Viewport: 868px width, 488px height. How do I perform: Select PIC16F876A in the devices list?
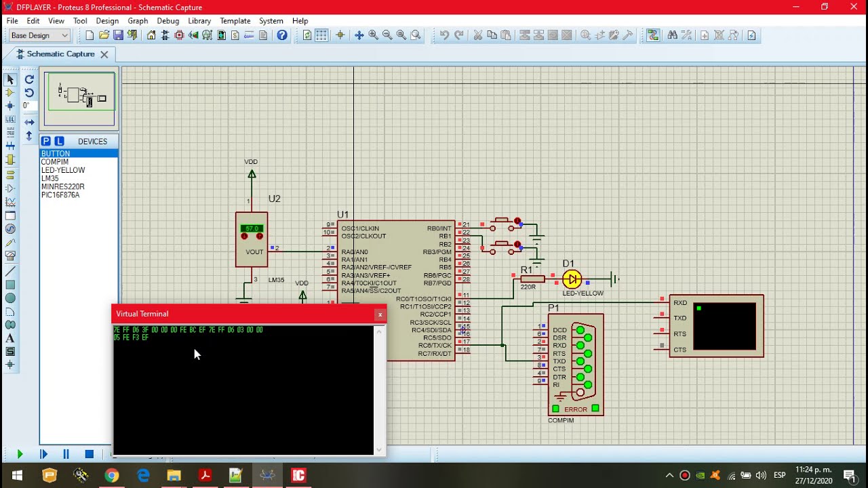[79, 195]
